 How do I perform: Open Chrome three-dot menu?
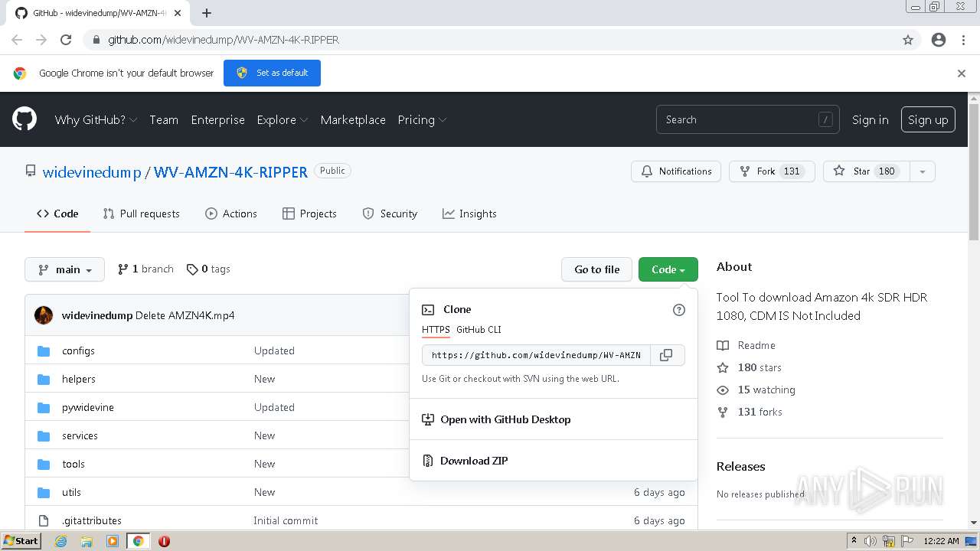click(963, 40)
